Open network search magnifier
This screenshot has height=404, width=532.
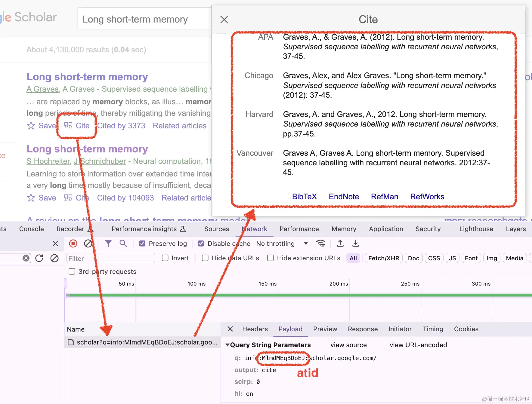[123, 243]
